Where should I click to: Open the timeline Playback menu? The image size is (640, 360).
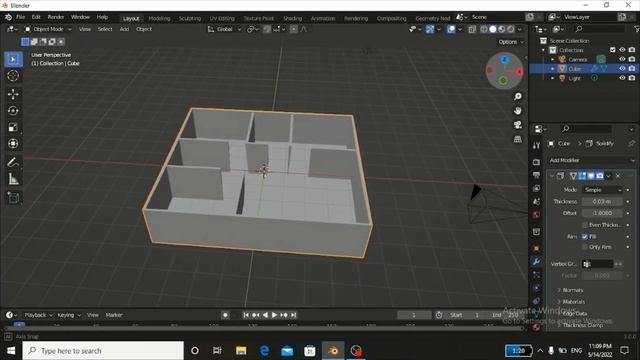tap(38, 315)
